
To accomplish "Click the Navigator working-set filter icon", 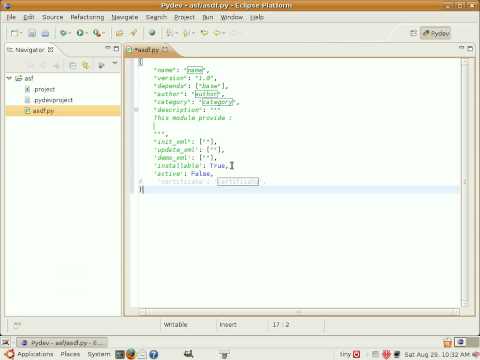I will pyautogui.click(x=101, y=66).
